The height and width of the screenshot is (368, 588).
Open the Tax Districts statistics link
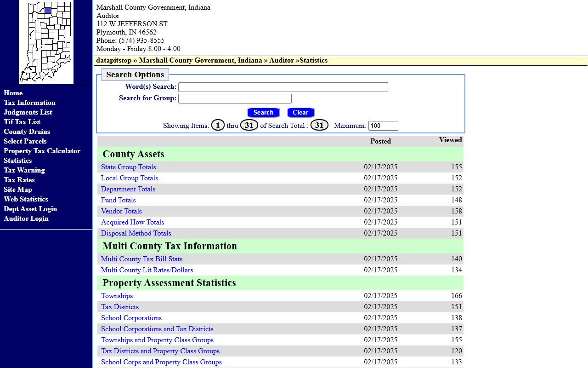[120, 307]
